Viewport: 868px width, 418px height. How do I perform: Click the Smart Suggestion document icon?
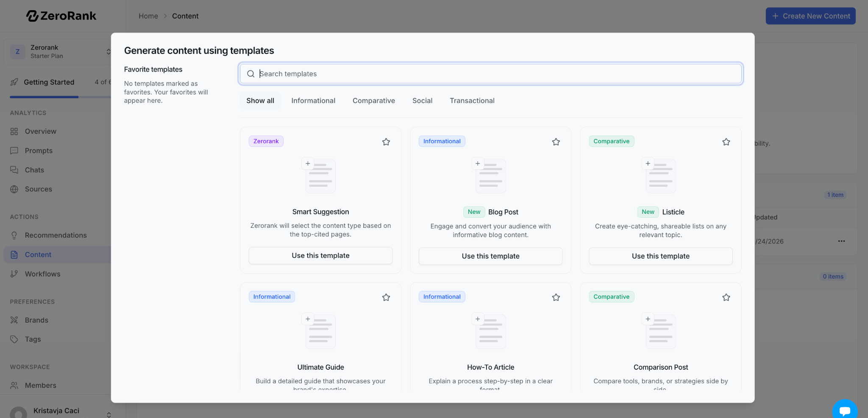[x=320, y=176]
